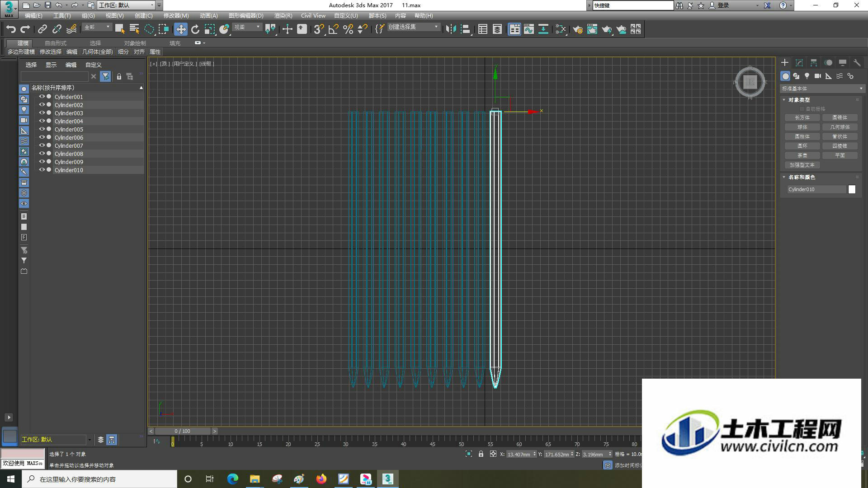Click the Redo arrow in main toolbar
The height and width of the screenshot is (488, 868).
coord(25,29)
